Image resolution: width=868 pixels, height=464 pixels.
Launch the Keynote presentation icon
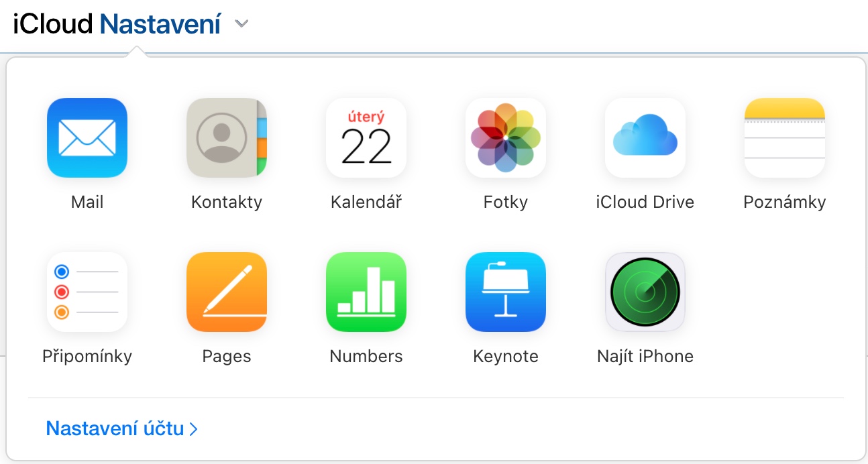(x=506, y=292)
